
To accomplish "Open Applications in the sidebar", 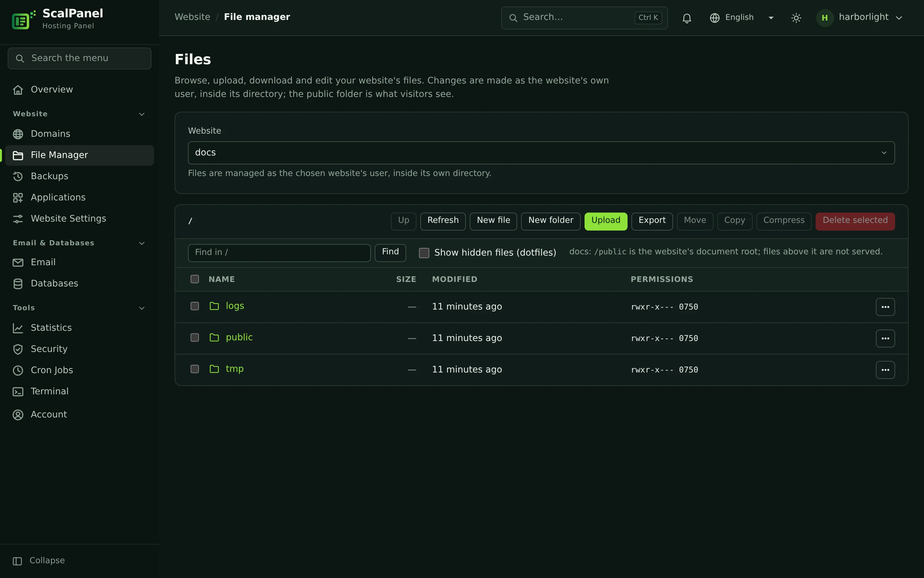I will 80,197.
